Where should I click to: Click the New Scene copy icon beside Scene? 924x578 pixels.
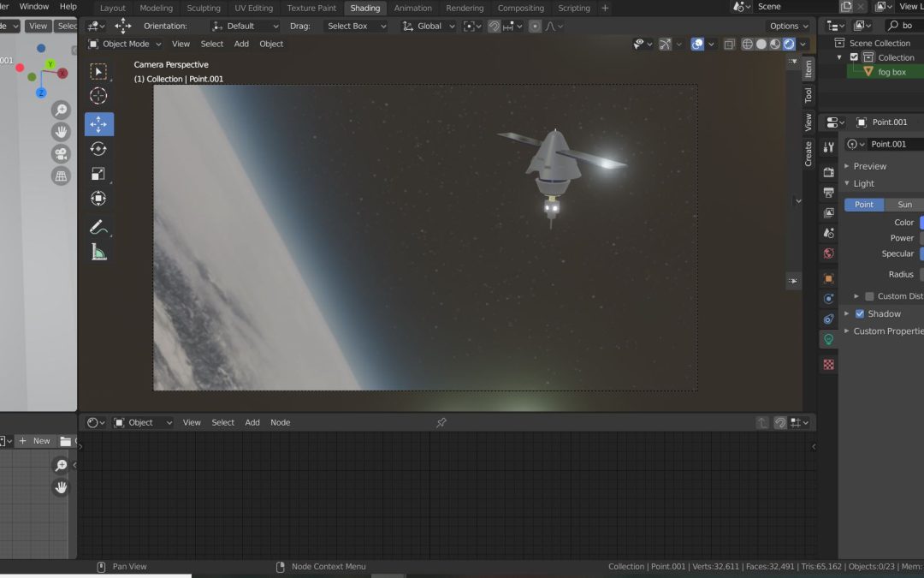[x=846, y=7]
